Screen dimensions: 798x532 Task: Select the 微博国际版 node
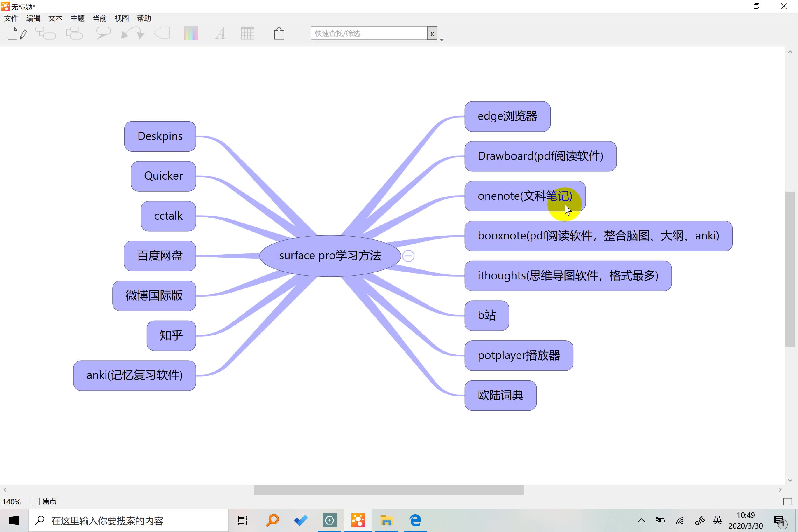(x=154, y=295)
